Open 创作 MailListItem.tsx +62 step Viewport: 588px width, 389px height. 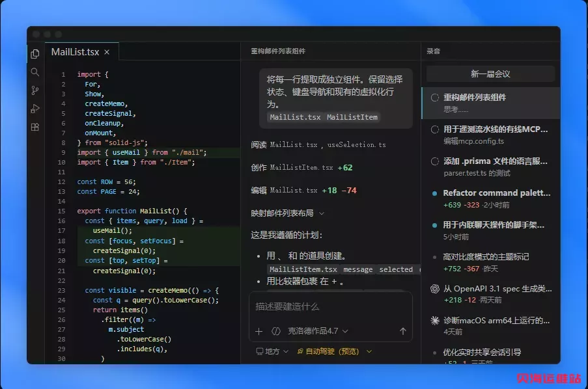point(302,168)
